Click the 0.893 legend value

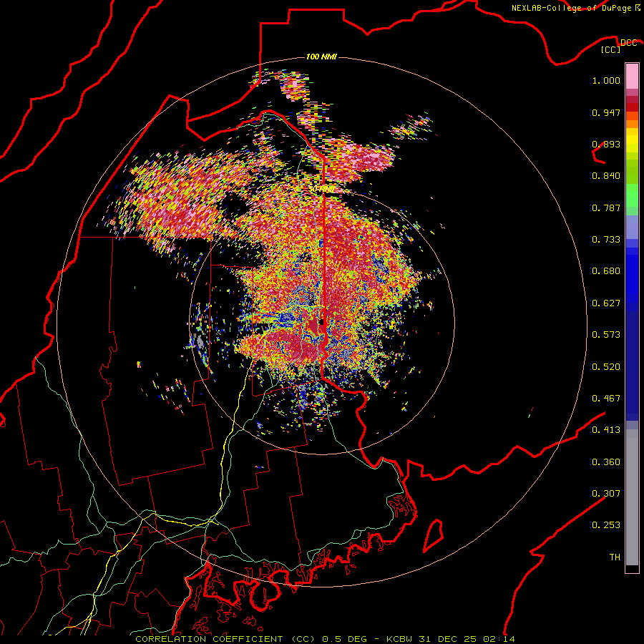[x=606, y=144]
